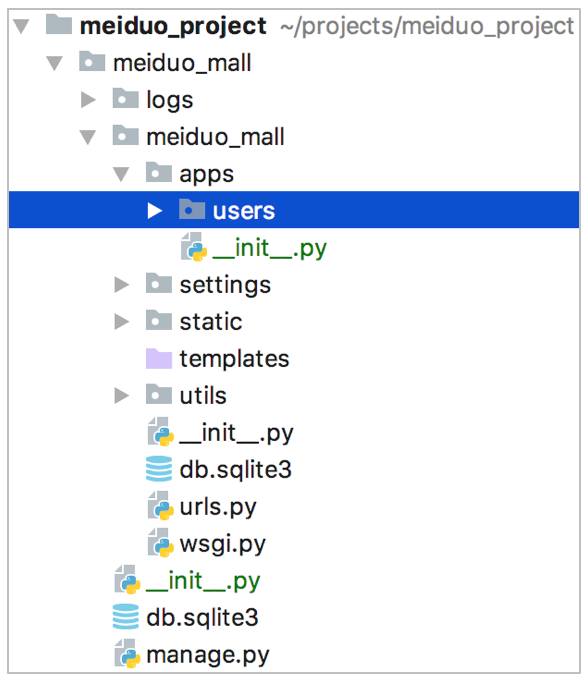The height and width of the screenshot is (680, 588).
Task: Expand the utils folder arrow
Action: 121,396
